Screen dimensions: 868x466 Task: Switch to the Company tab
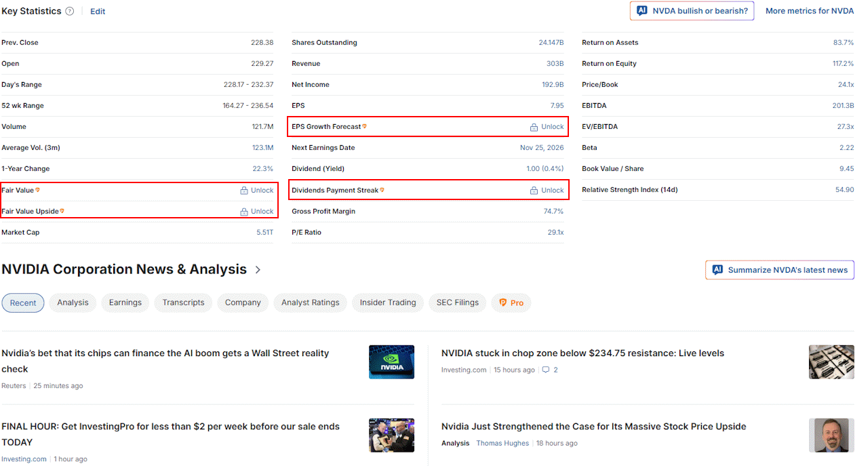click(243, 303)
